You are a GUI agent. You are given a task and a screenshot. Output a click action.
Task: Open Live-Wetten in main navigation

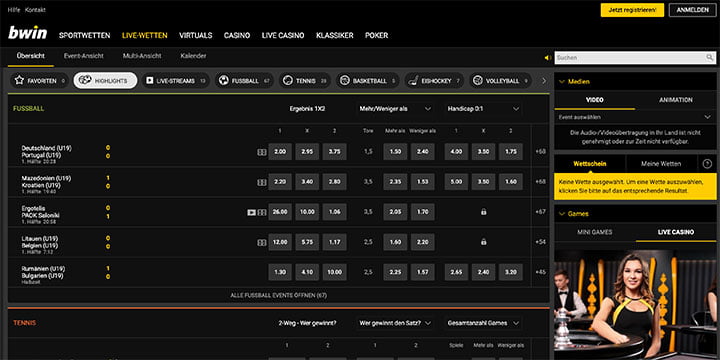(145, 35)
